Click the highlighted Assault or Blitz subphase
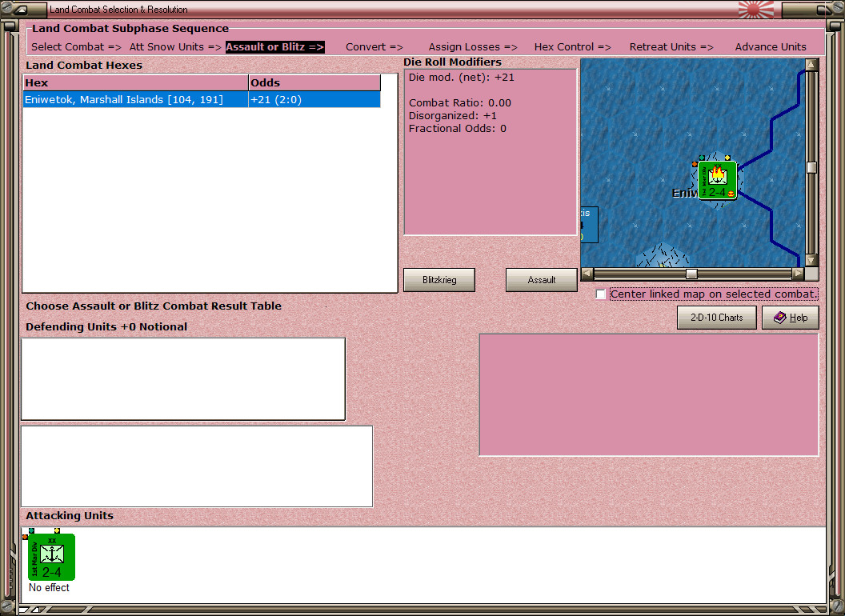Image resolution: width=845 pixels, height=616 pixels. [x=274, y=47]
